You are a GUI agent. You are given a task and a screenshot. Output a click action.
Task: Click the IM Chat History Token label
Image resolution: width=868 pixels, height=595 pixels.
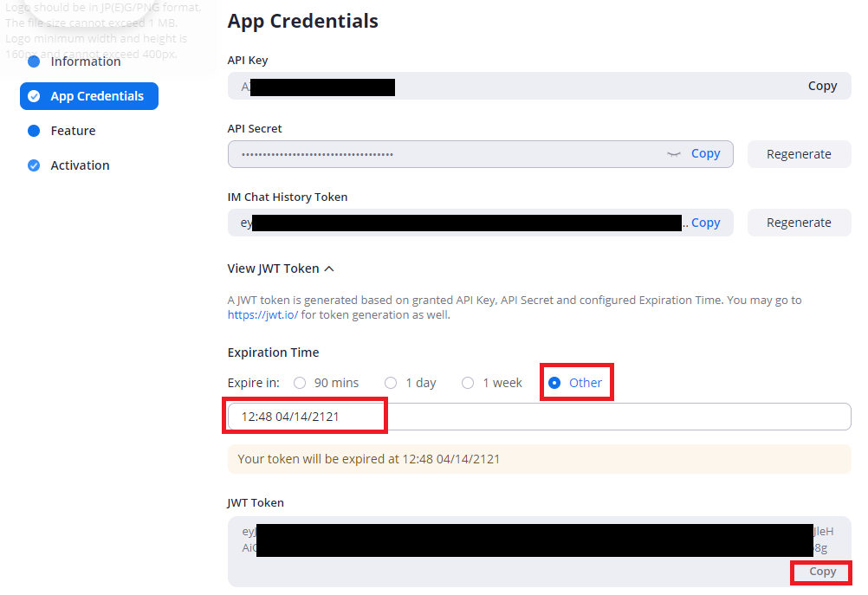(x=288, y=197)
